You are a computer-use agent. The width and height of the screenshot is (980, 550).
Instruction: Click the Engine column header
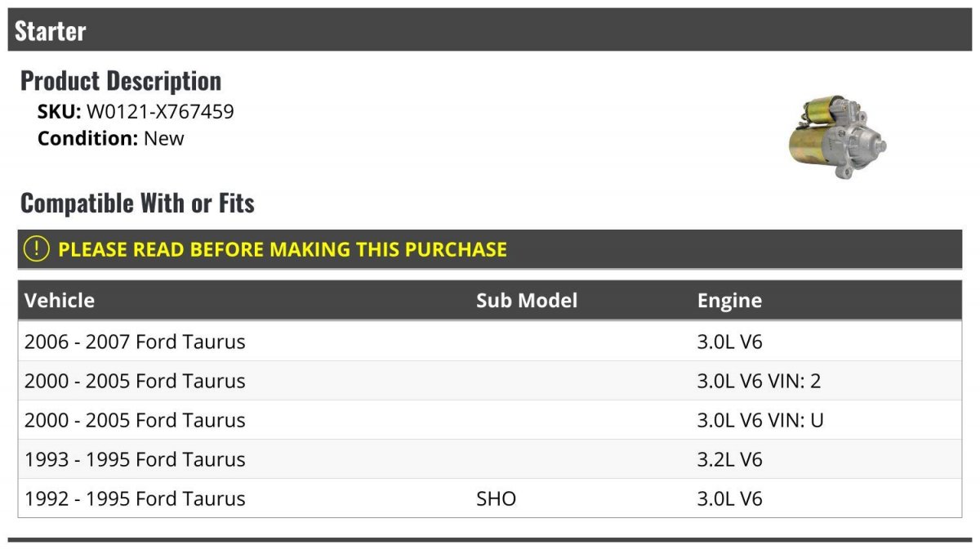729,301
